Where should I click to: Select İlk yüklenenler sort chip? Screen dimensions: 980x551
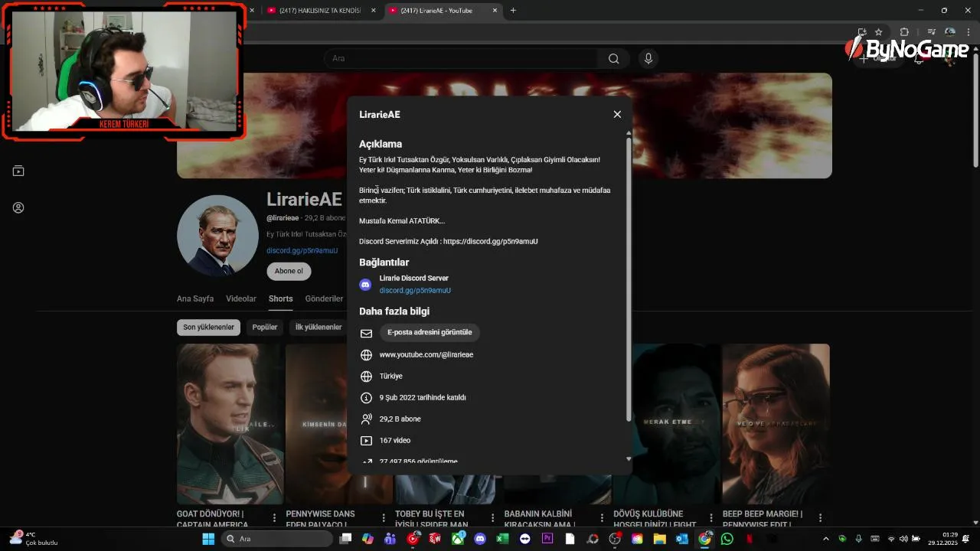pos(318,328)
